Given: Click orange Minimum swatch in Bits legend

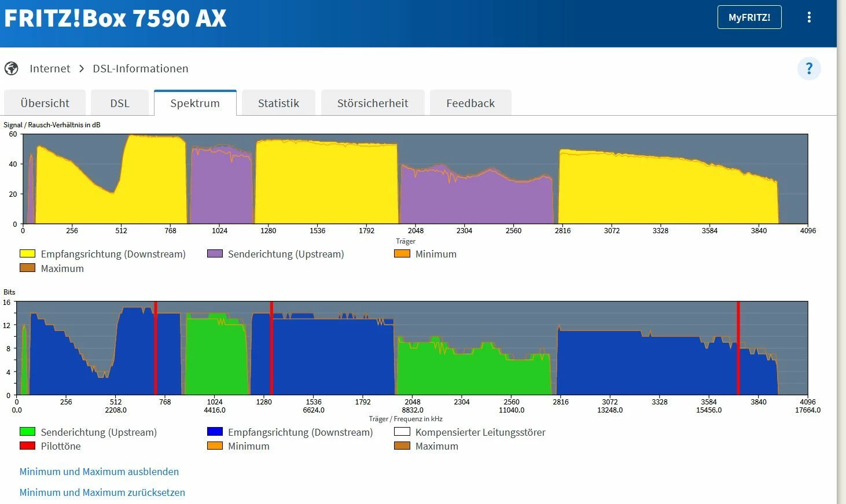Looking at the screenshot, I should pos(215,446).
